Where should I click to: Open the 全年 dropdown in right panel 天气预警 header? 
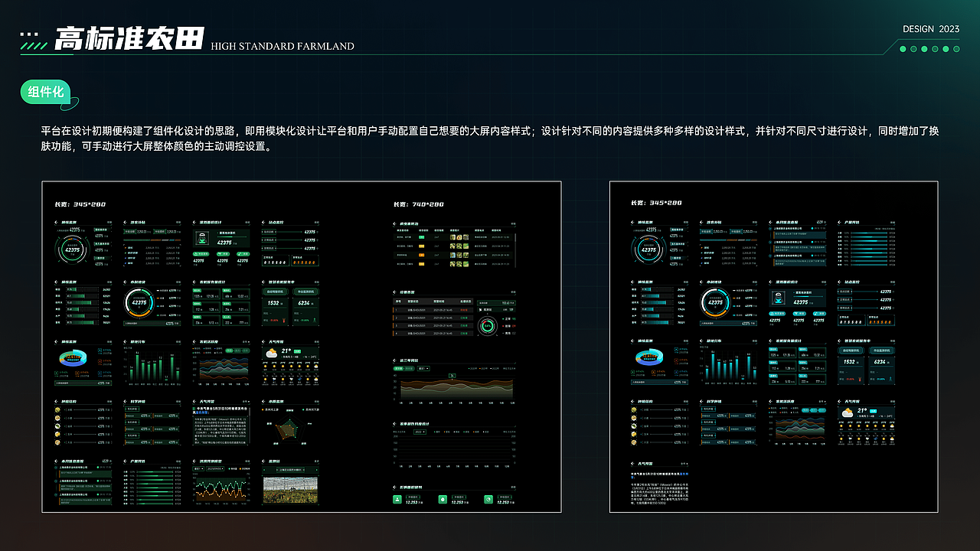[x=684, y=464]
